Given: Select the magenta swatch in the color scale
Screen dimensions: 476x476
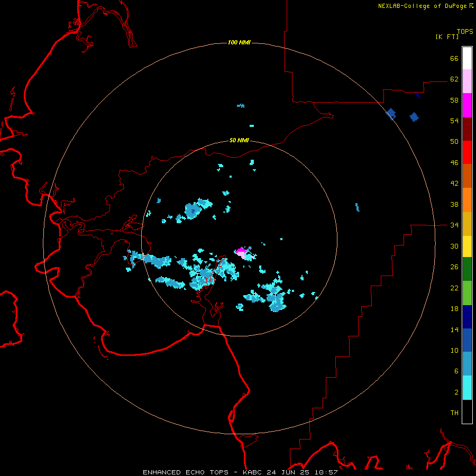Looking at the screenshot, I should pyautogui.click(x=467, y=105).
